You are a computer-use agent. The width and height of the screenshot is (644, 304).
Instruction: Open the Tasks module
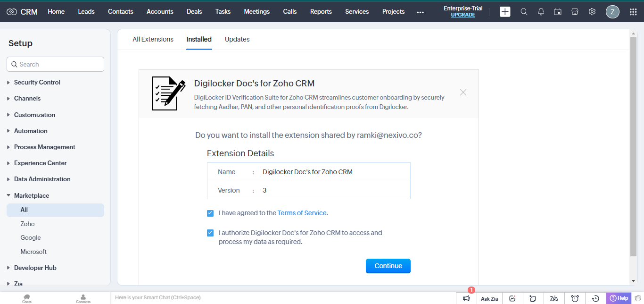click(223, 12)
